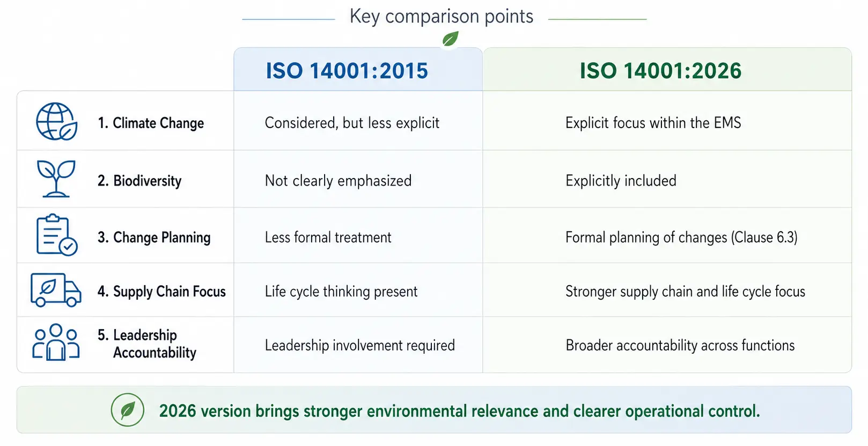Viewport: 868px width, 446px height.
Task: Click the green leaf icon under the title
Action: pos(450,39)
